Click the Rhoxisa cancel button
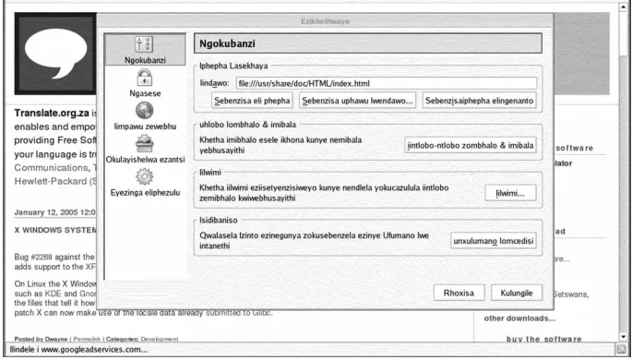The height and width of the screenshot is (360, 644). (459, 293)
